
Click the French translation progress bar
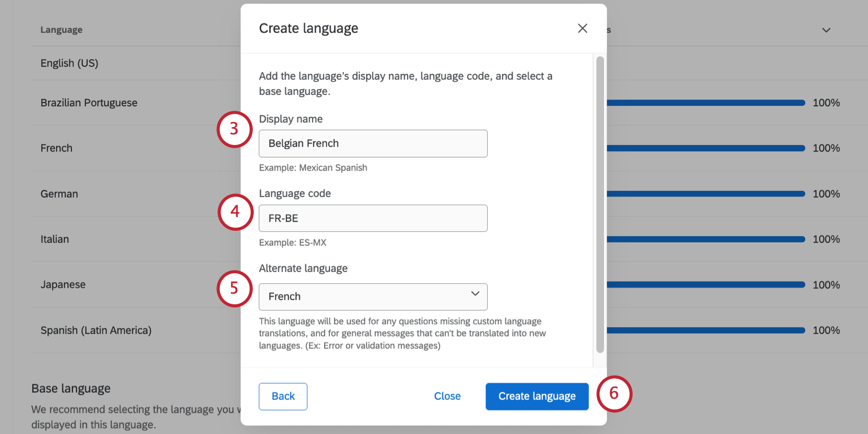click(x=706, y=148)
